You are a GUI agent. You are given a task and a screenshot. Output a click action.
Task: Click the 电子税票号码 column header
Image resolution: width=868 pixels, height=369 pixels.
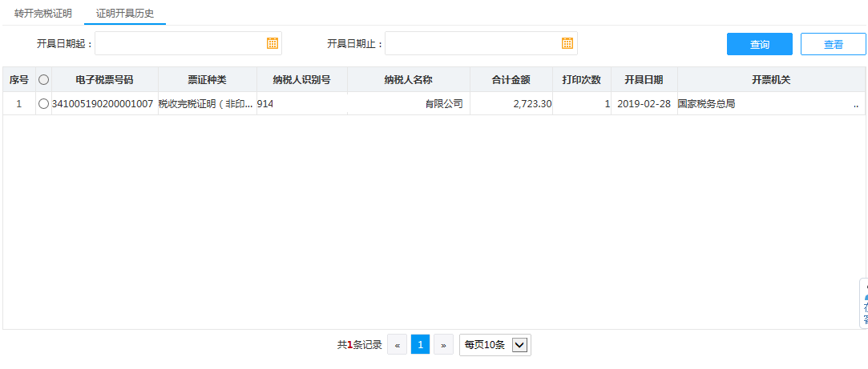pyautogui.click(x=104, y=80)
